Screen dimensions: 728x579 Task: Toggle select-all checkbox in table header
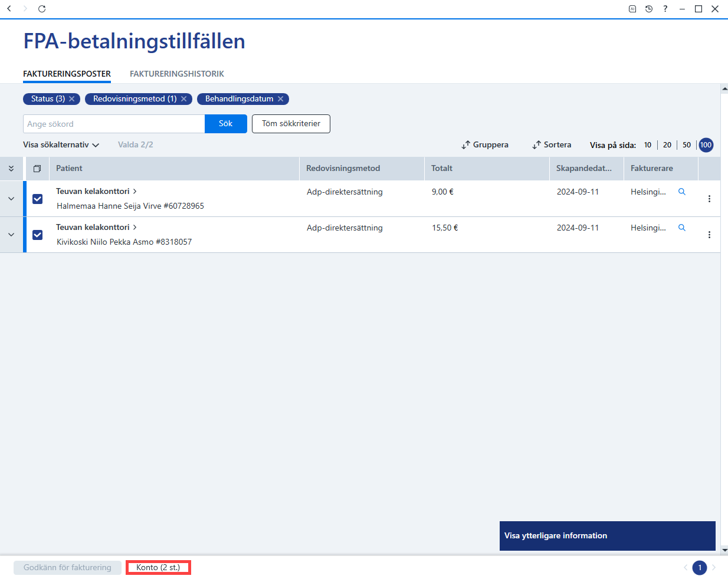(x=37, y=169)
